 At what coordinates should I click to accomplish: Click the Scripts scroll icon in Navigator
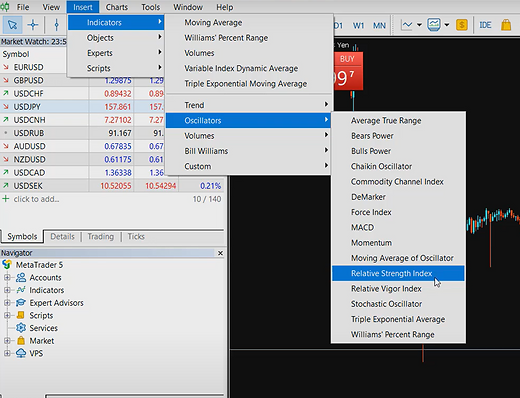tap(21, 315)
